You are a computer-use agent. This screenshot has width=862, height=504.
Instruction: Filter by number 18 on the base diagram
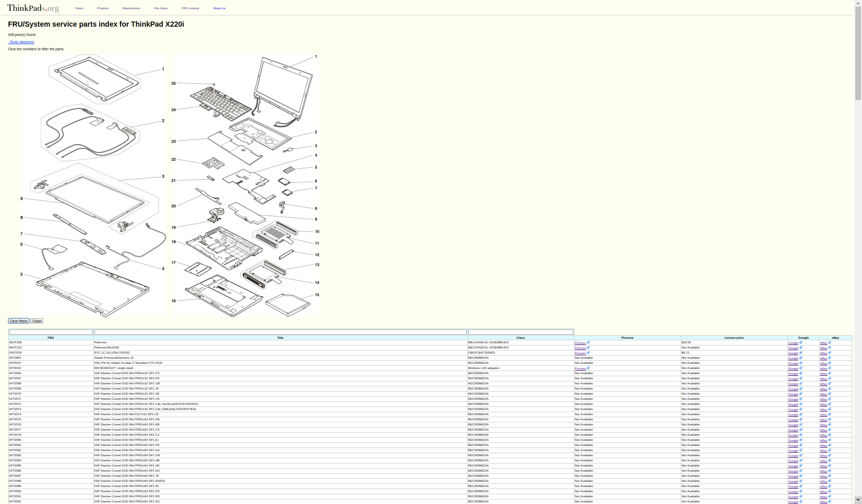[x=174, y=242]
